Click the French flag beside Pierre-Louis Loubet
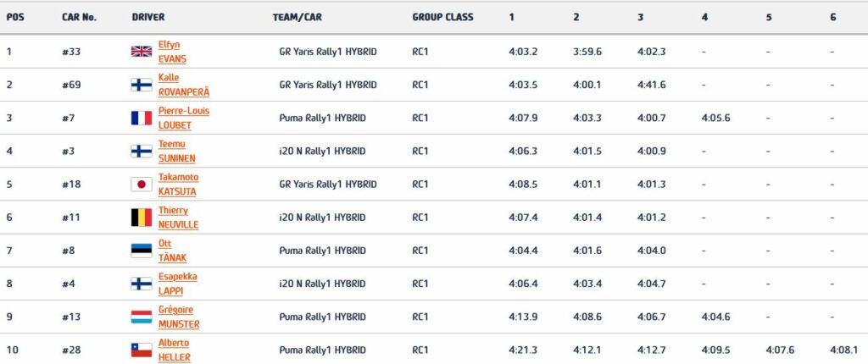The image size is (868, 364). coord(141,118)
